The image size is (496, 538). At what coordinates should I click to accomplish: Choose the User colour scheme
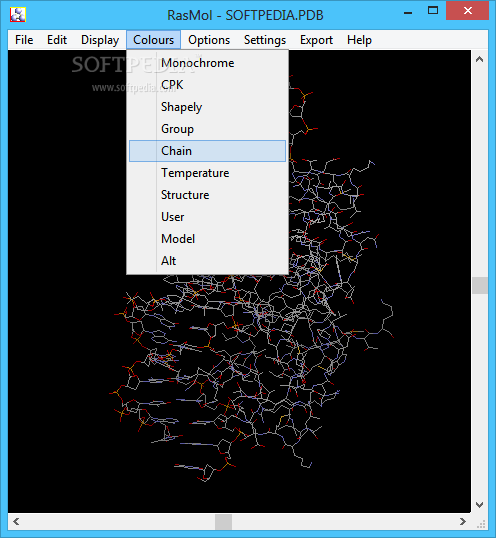(x=207, y=217)
